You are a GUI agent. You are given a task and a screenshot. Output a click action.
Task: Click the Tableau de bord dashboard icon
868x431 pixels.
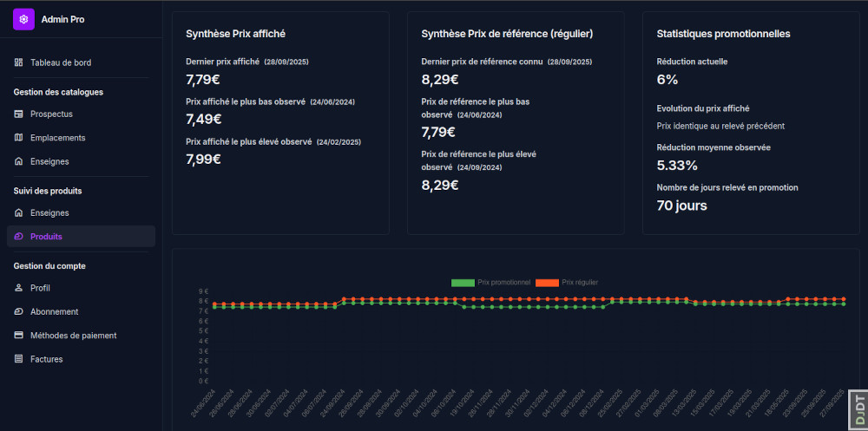point(19,62)
